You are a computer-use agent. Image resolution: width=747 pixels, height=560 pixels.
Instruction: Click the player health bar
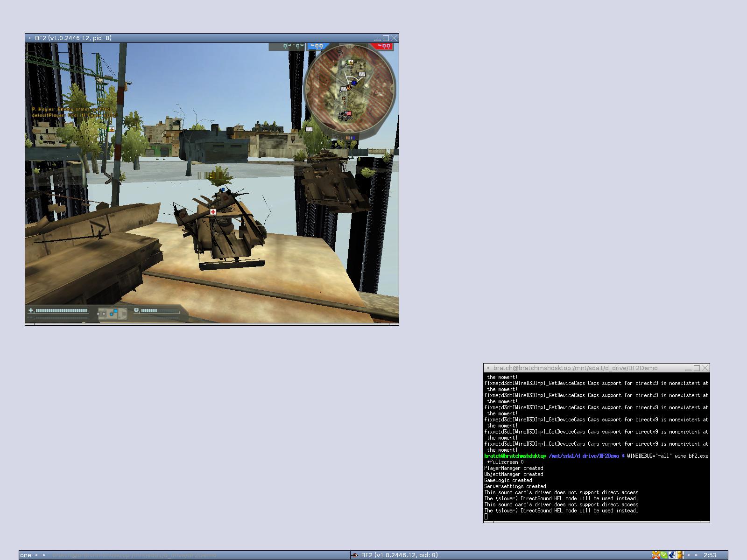pyautogui.click(x=62, y=310)
